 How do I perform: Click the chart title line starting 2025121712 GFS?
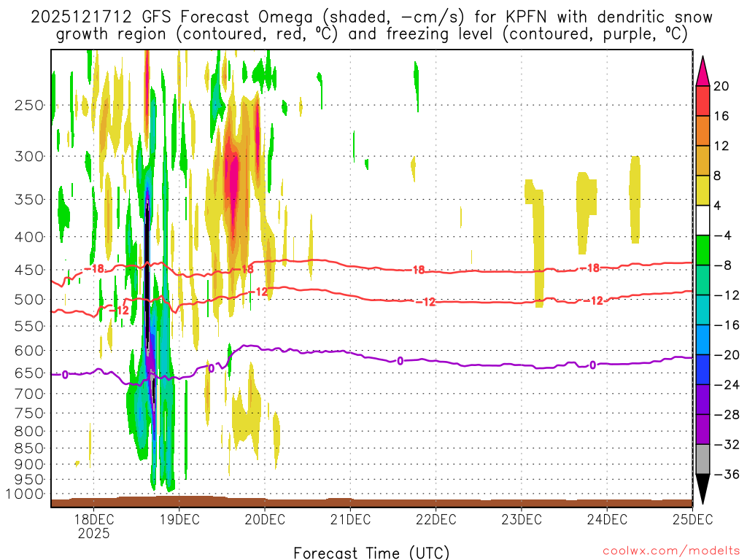coord(371,17)
